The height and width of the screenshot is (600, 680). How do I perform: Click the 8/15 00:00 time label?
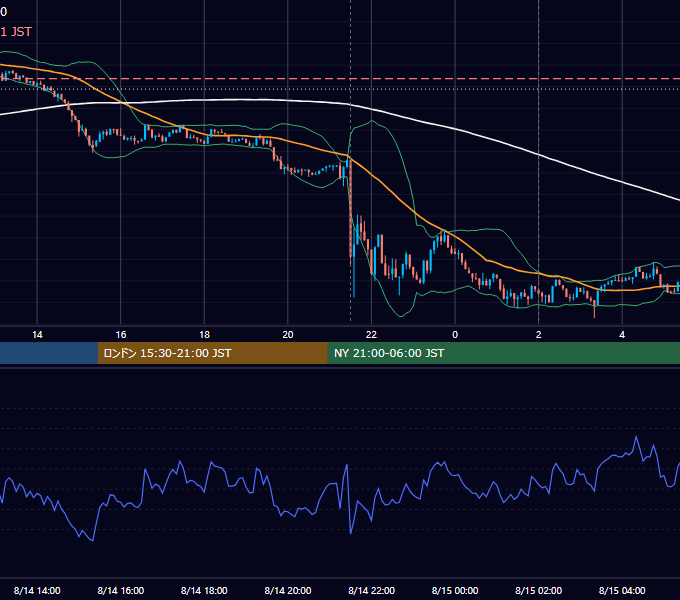455,590
